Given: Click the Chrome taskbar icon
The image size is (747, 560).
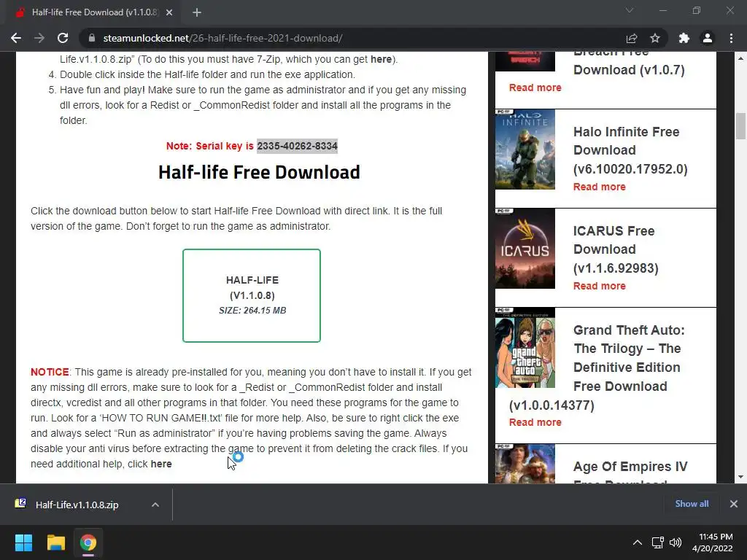Looking at the screenshot, I should click(x=88, y=542).
